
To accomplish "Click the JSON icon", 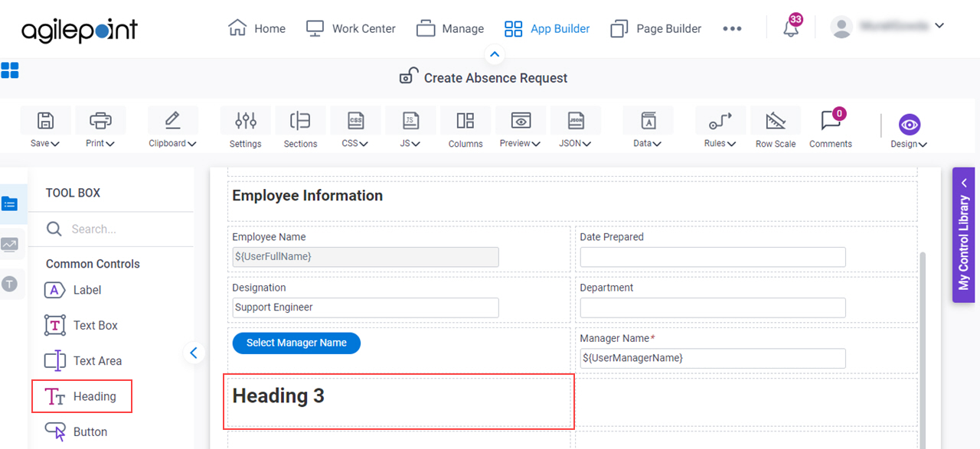I will click(576, 121).
